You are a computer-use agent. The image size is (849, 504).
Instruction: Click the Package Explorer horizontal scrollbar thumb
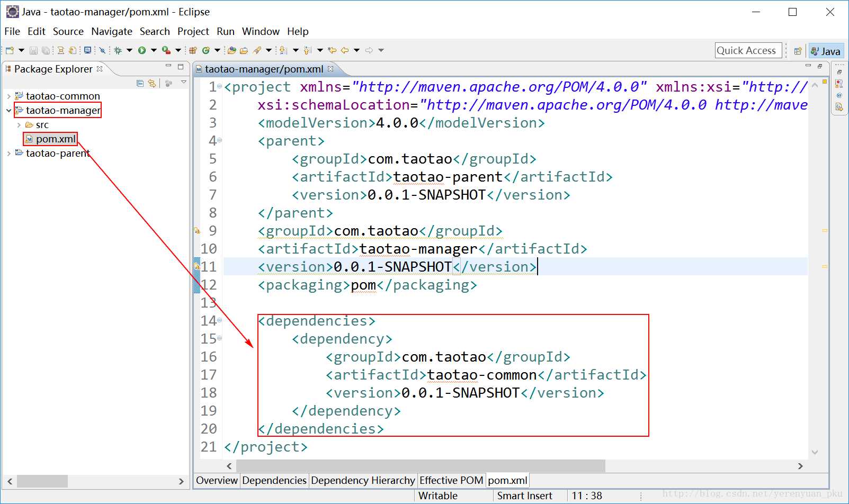click(x=42, y=481)
